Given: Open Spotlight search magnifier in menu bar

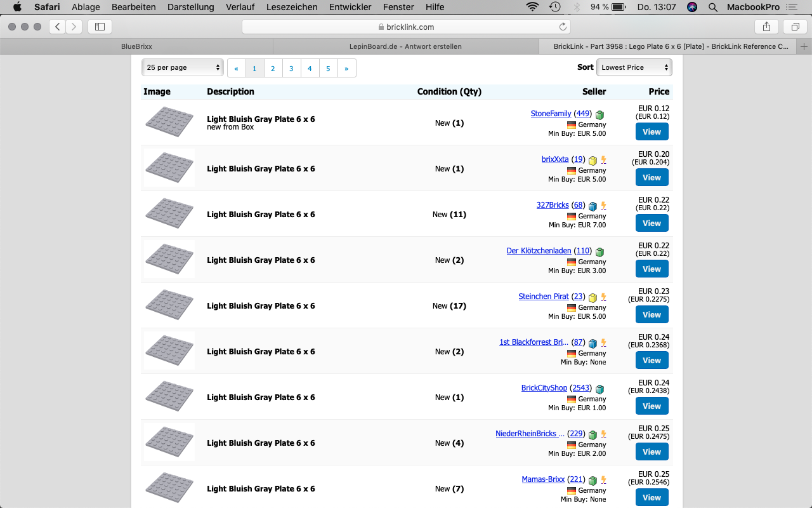Looking at the screenshot, I should point(713,7).
